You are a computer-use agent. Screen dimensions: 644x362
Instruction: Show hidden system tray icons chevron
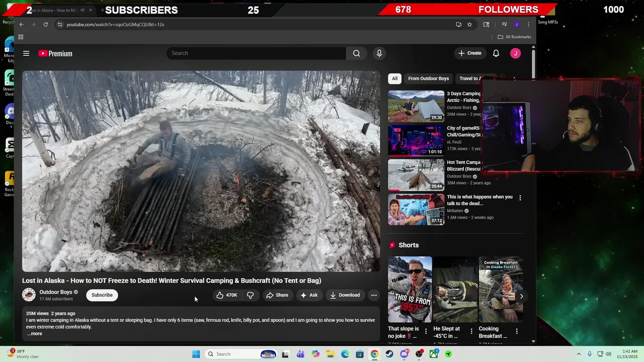[579, 354]
